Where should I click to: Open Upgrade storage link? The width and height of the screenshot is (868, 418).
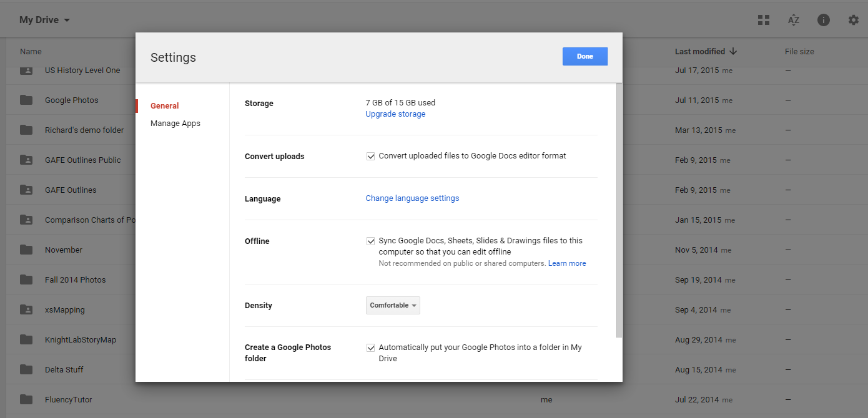395,114
